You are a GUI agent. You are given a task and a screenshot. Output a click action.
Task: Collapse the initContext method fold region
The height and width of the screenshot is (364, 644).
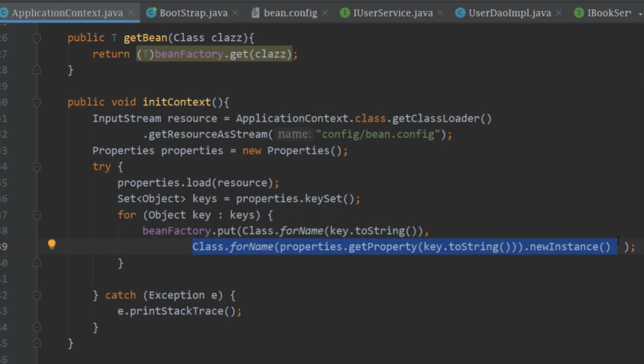[37, 102]
